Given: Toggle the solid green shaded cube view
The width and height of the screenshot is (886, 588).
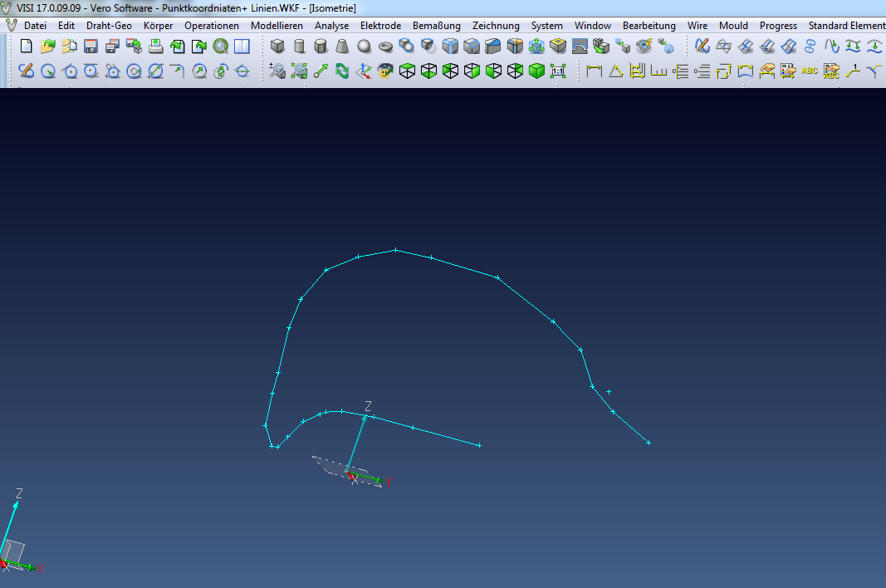Looking at the screenshot, I should pyautogui.click(x=536, y=71).
